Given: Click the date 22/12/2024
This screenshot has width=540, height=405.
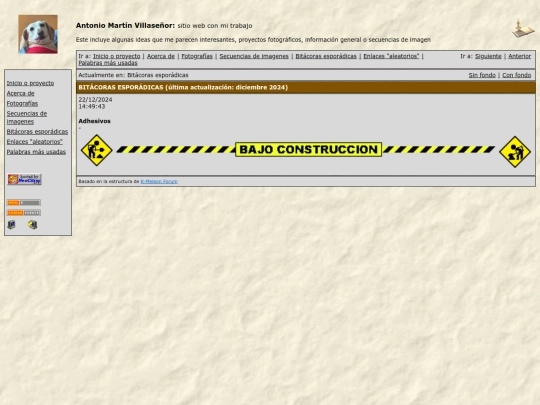Looking at the screenshot, I should pyautogui.click(x=95, y=100).
